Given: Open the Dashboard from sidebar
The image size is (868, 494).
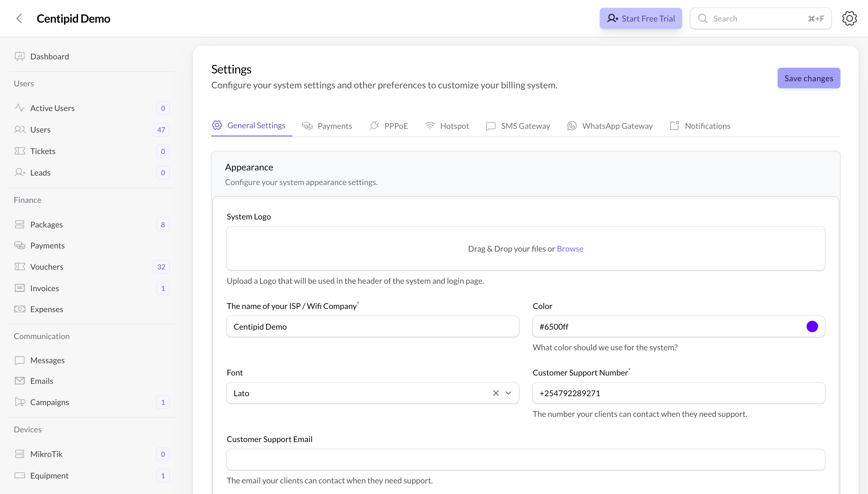Looking at the screenshot, I should (50, 56).
